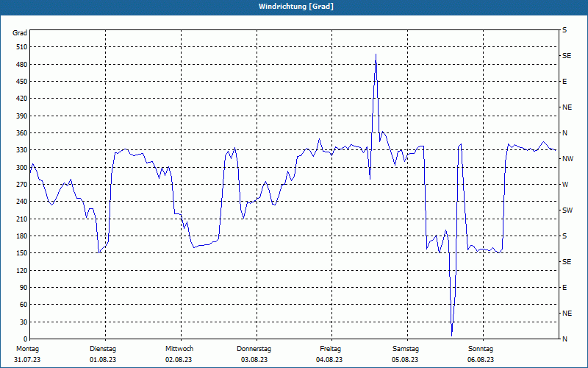Click the highest peak of the blue wind-direction line

376,54
